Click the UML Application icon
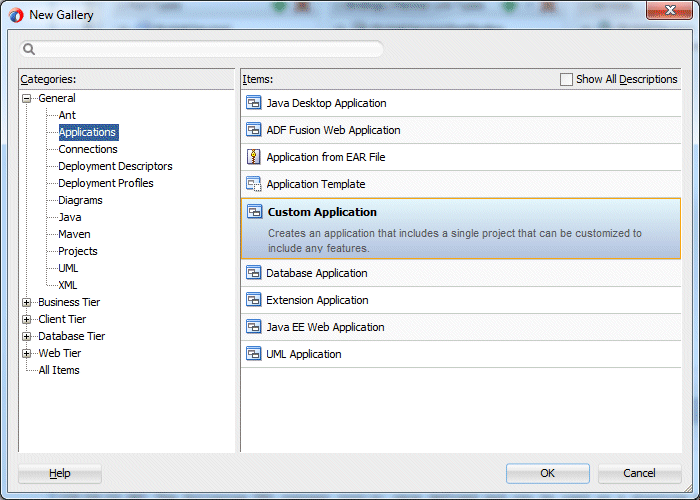The height and width of the screenshot is (500, 700). coord(254,354)
